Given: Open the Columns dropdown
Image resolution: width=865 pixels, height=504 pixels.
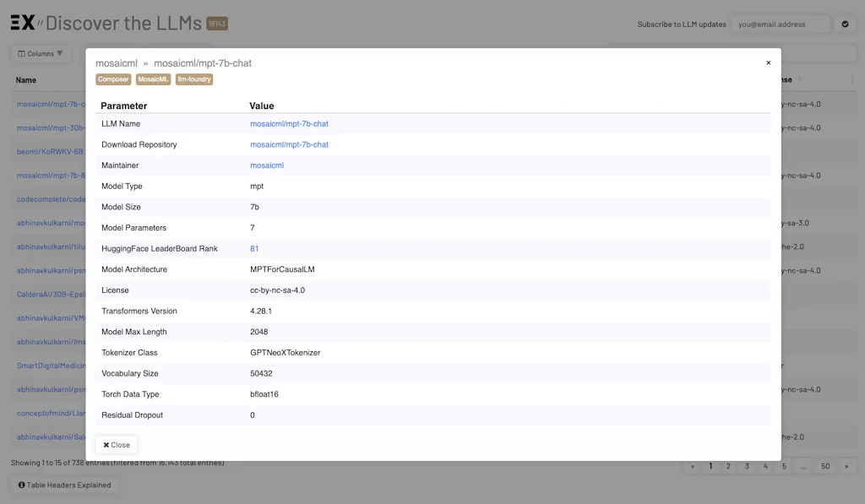Looking at the screenshot, I should [40, 53].
